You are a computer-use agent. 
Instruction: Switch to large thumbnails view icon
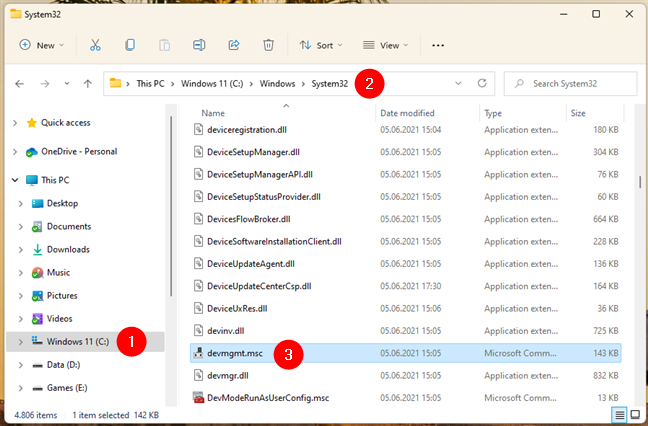[x=635, y=414]
